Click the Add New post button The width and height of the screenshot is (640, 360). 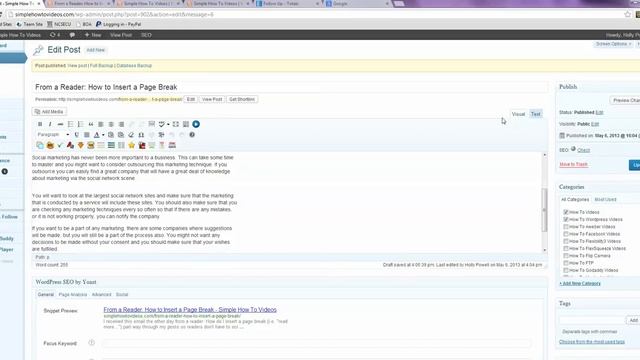[x=96, y=50]
